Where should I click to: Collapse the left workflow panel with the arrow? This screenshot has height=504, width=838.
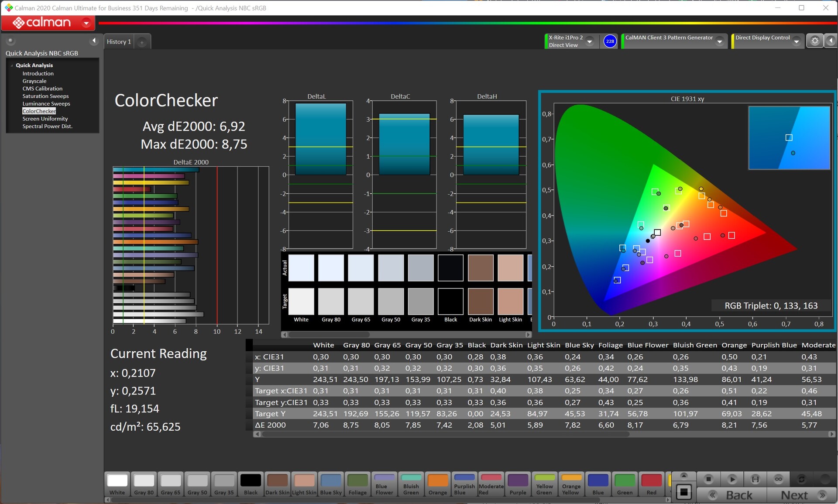click(94, 41)
